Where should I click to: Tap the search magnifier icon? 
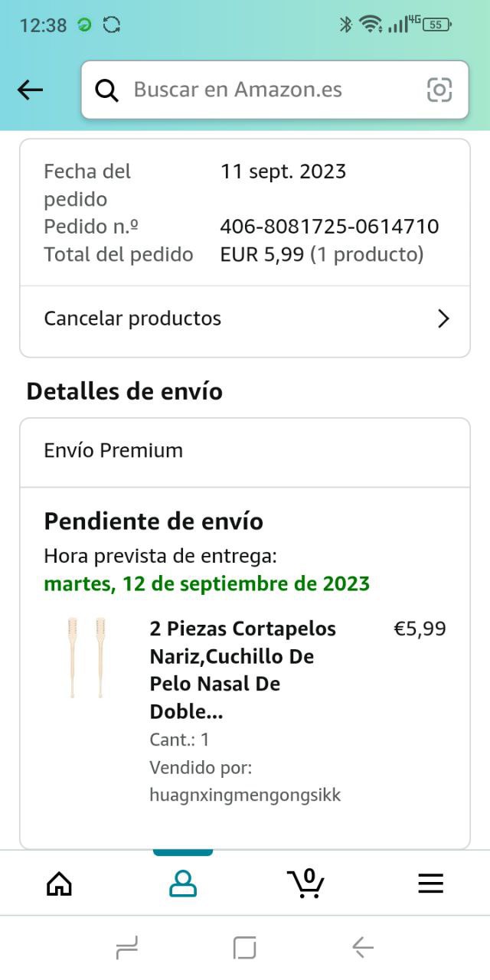[x=107, y=90]
